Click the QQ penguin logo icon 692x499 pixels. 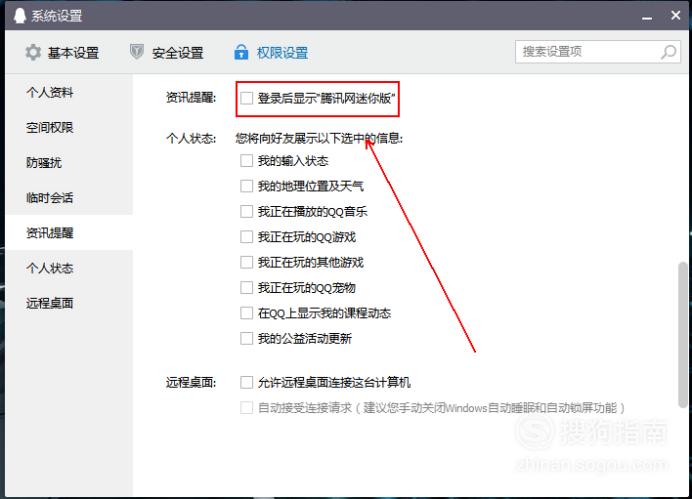(x=19, y=16)
